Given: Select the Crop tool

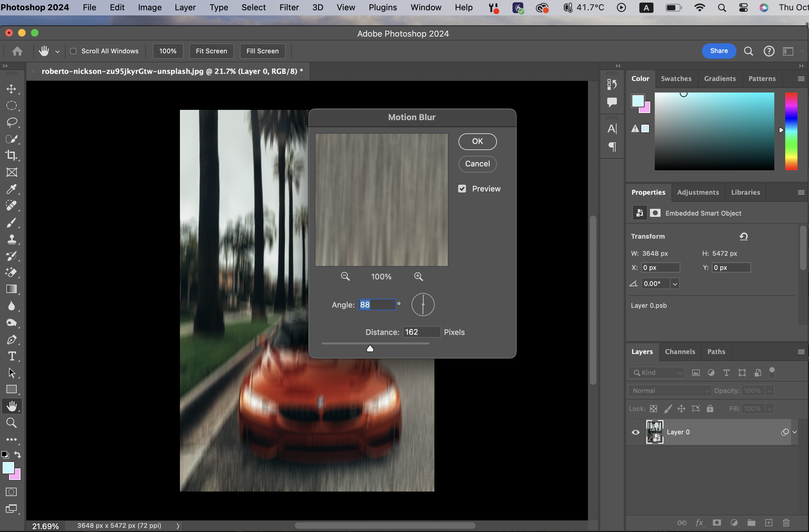Looking at the screenshot, I should 12,155.
